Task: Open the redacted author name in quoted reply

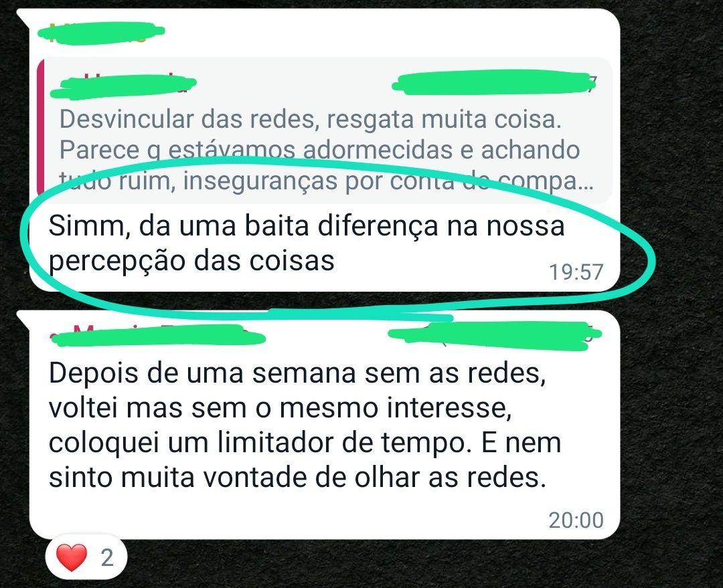Action: click(124, 86)
